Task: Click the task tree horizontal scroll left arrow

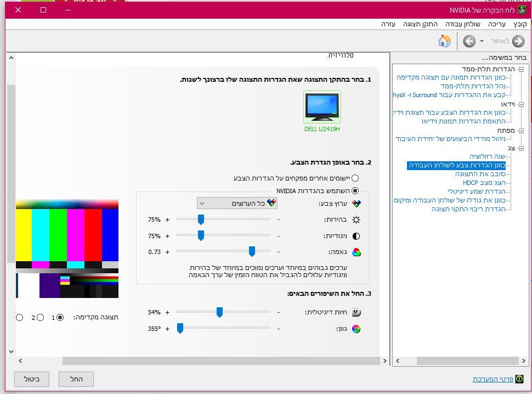Action: pos(398,361)
